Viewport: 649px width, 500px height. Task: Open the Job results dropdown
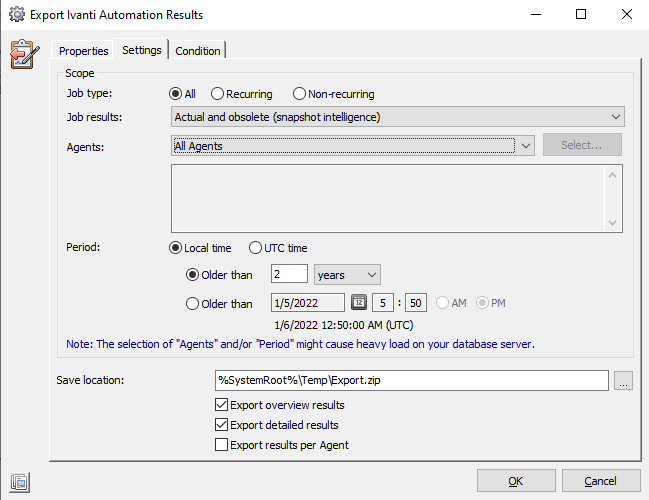pyautogui.click(x=398, y=117)
